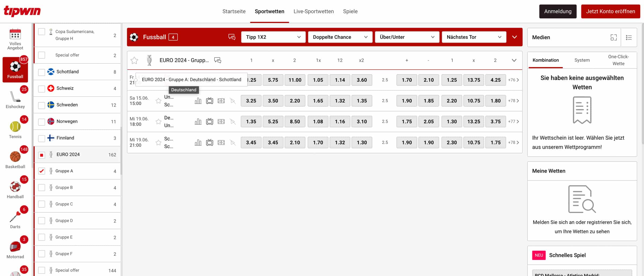The image size is (644, 276).
Task: Star the Mi 19.06. 18:00 match
Action: click(158, 121)
